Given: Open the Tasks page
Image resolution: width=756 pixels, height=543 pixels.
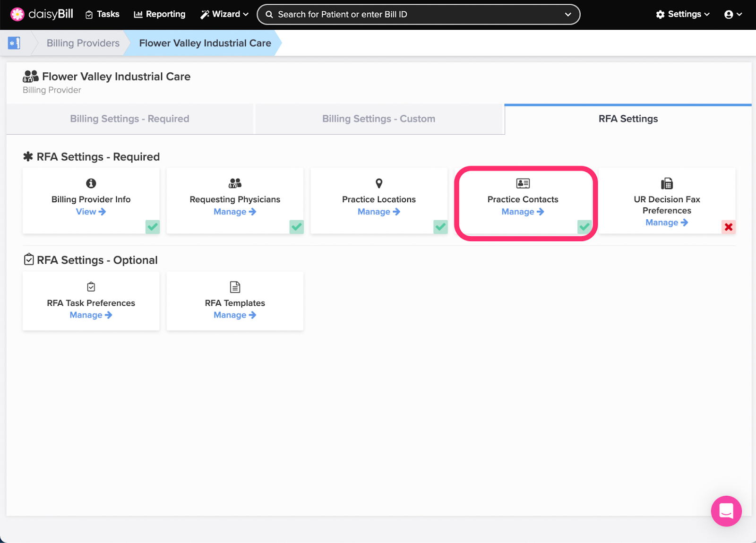Looking at the screenshot, I should pyautogui.click(x=102, y=14).
